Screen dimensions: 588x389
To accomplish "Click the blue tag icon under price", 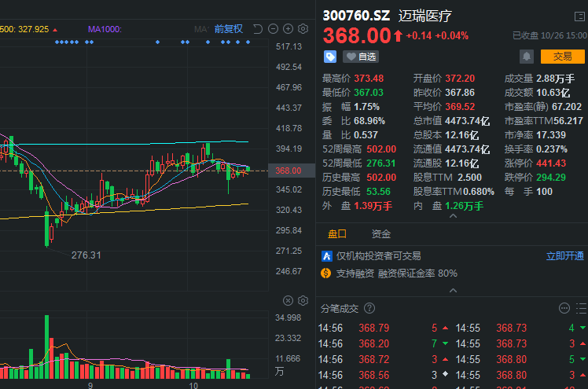I will tap(330, 57).
